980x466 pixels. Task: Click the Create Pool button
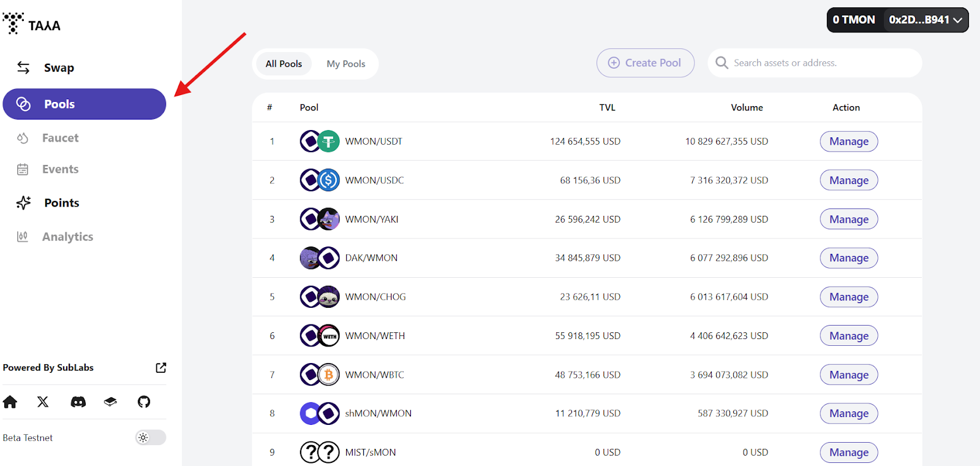point(646,63)
